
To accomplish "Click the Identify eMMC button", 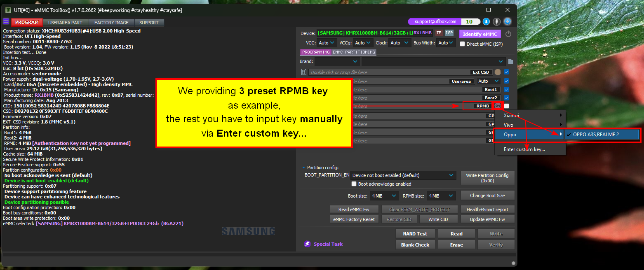I will pos(480,34).
